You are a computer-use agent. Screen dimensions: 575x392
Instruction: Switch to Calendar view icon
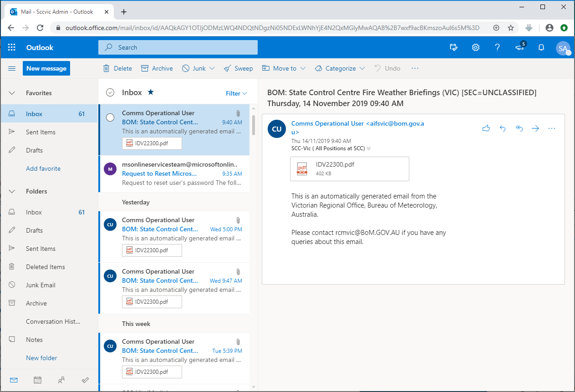(38, 380)
